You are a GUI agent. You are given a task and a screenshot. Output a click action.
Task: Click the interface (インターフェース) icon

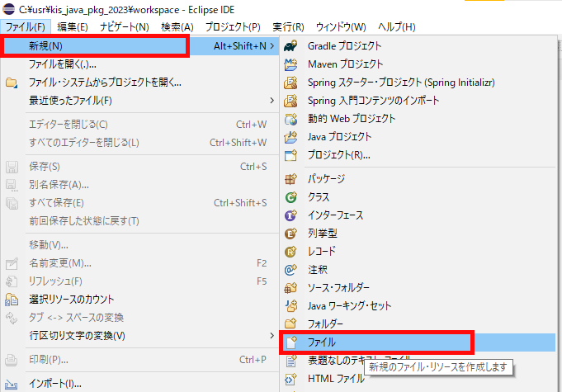coord(290,215)
